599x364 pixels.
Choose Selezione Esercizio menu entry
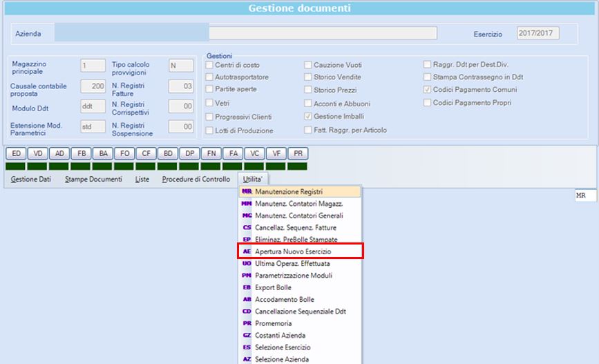click(300, 347)
